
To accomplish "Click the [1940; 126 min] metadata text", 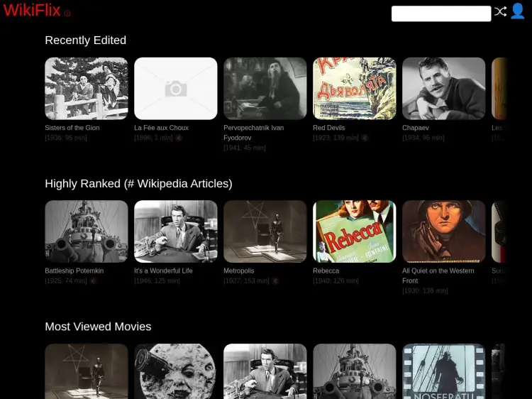I will [336, 281].
